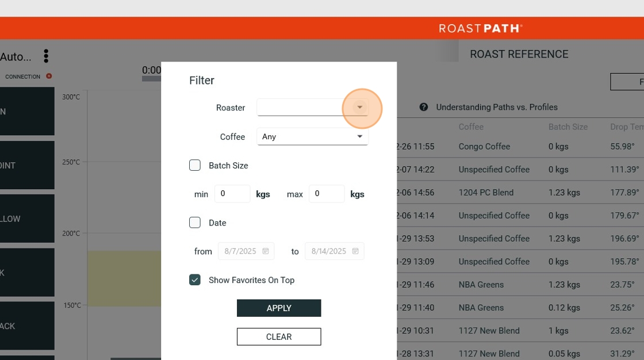Screen dimensions: 644x360
Task: Enable the Batch Size filter checkbox
Action: 195,165
